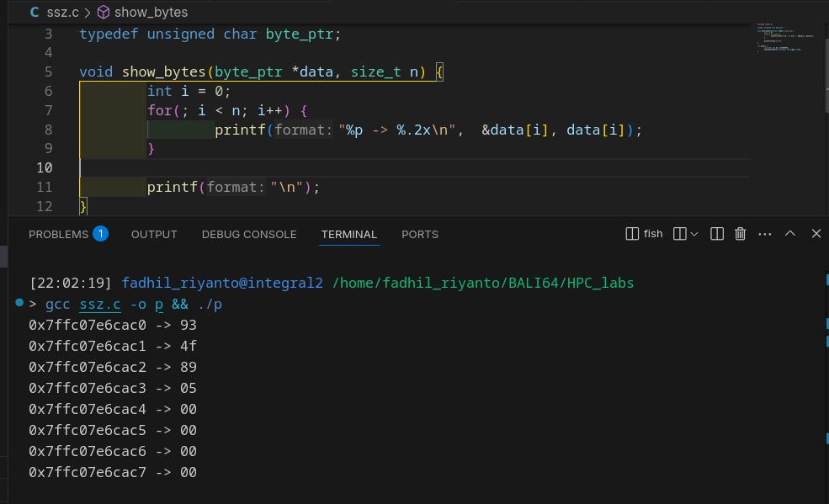Expand the breadcrumb chevron after ssz.c

pos(88,13)
